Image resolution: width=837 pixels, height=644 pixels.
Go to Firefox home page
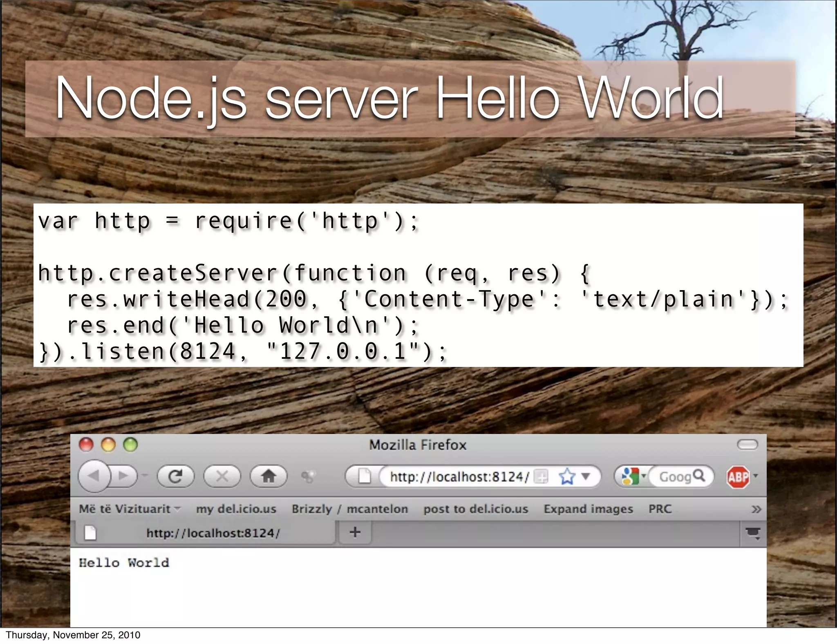click(269, 476)
